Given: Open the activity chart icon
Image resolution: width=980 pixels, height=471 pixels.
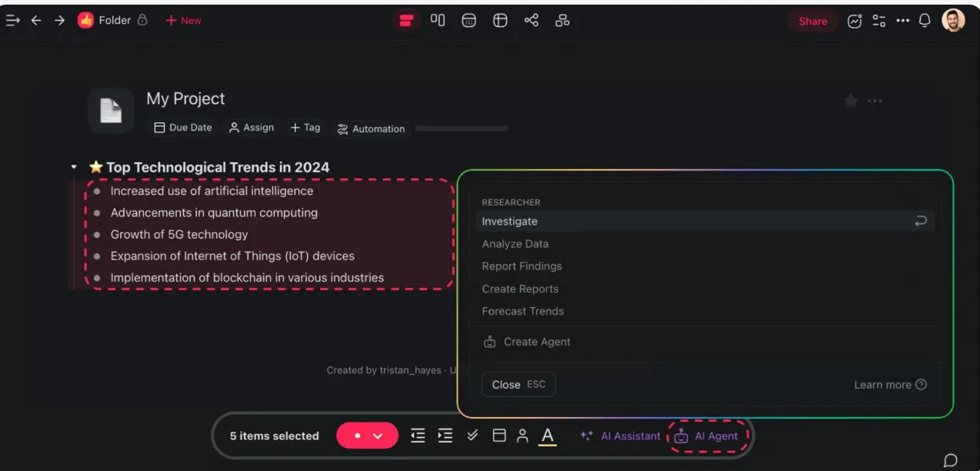Looking at the screenshot, I should 855,22.
